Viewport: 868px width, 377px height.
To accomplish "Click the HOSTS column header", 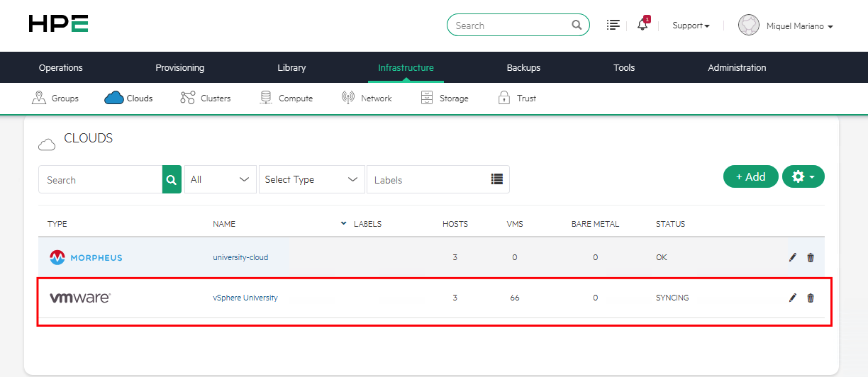I will pos(455,224).
